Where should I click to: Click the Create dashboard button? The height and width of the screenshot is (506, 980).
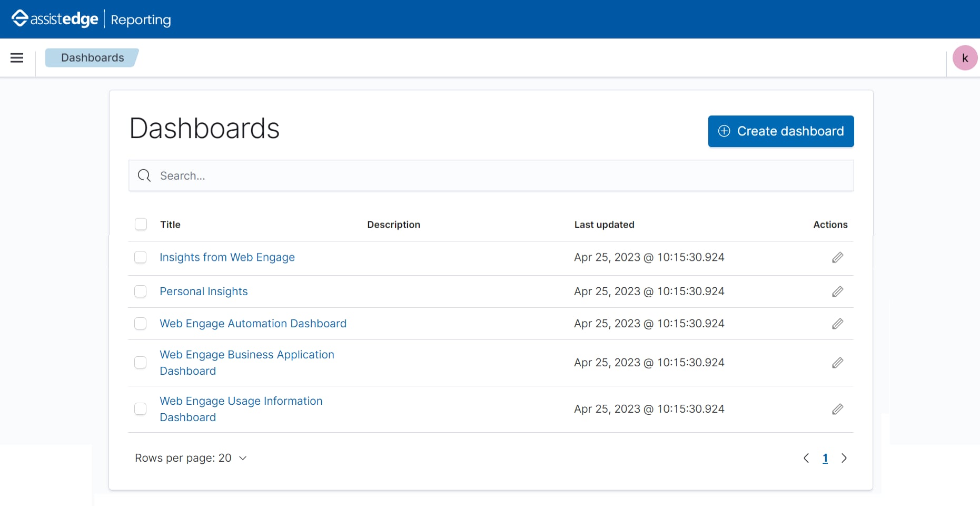(780, 131)
